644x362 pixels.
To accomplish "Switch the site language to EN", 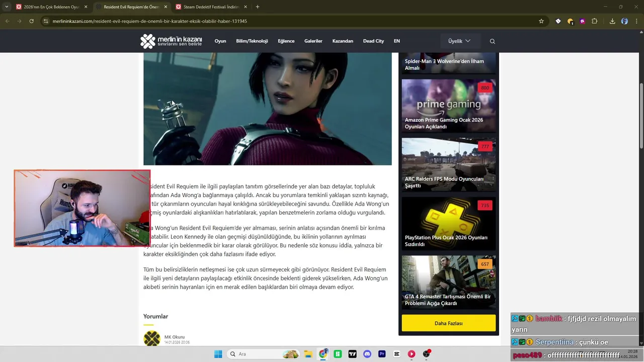I will [397, 41].
